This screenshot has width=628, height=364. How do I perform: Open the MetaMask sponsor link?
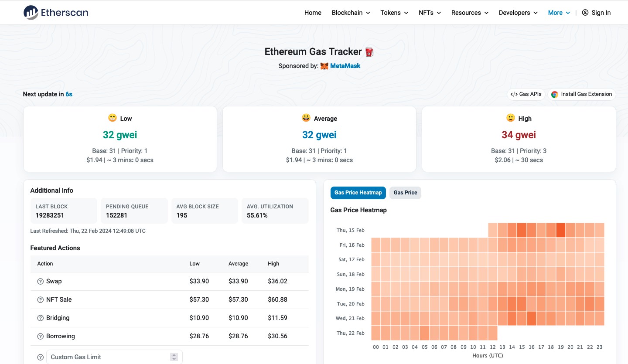(x=345, y=66)
